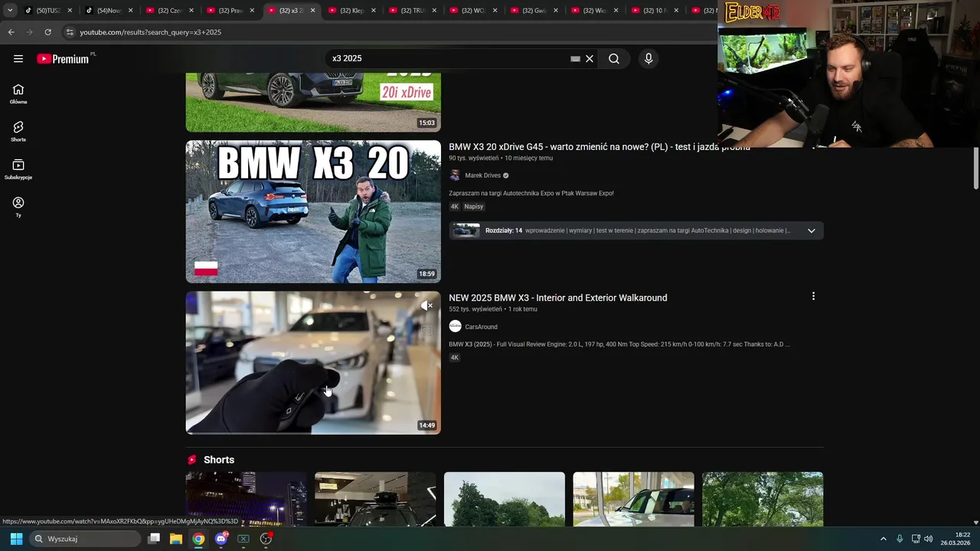Click the YouTube Premium logo
The height and width of the screenshot is (551, 980).
(63, 59)
